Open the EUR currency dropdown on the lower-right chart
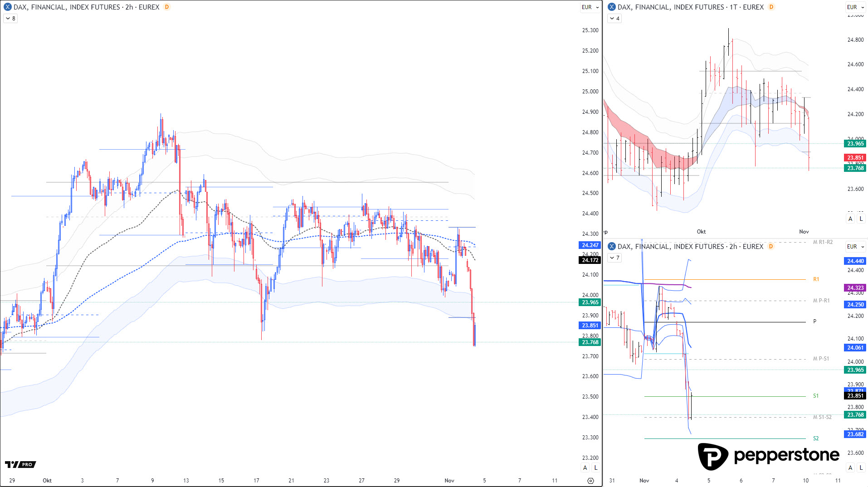 tap(855, 247)
